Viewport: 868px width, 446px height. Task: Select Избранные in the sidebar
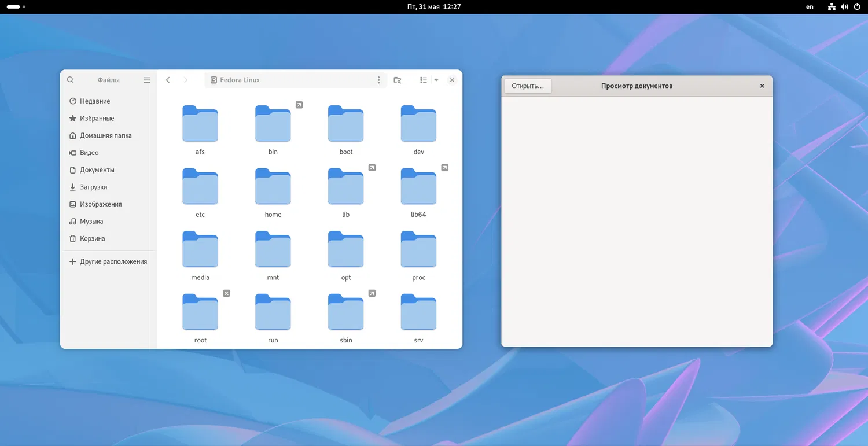[97, 119]
